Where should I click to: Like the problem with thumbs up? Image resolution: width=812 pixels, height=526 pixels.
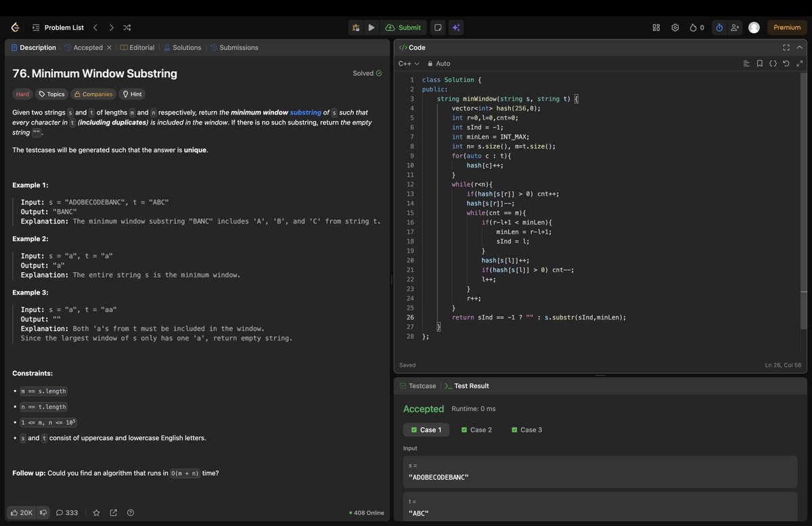(21, 512)
